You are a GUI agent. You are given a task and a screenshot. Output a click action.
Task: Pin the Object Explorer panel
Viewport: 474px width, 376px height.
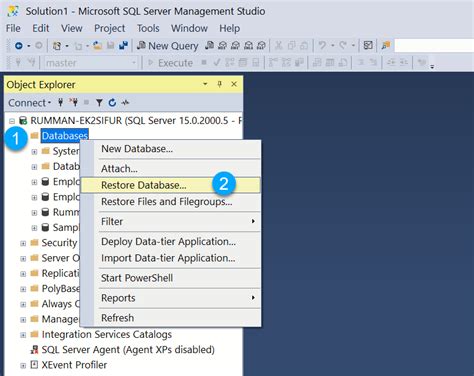219,84
